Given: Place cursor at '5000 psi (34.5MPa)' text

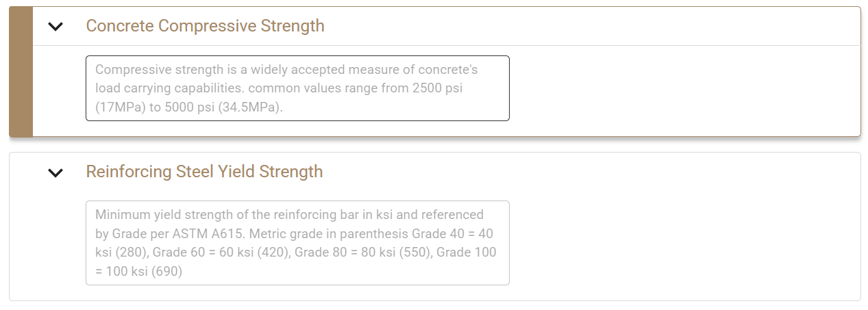Looking at the screenshot, I should click(223, 108).
